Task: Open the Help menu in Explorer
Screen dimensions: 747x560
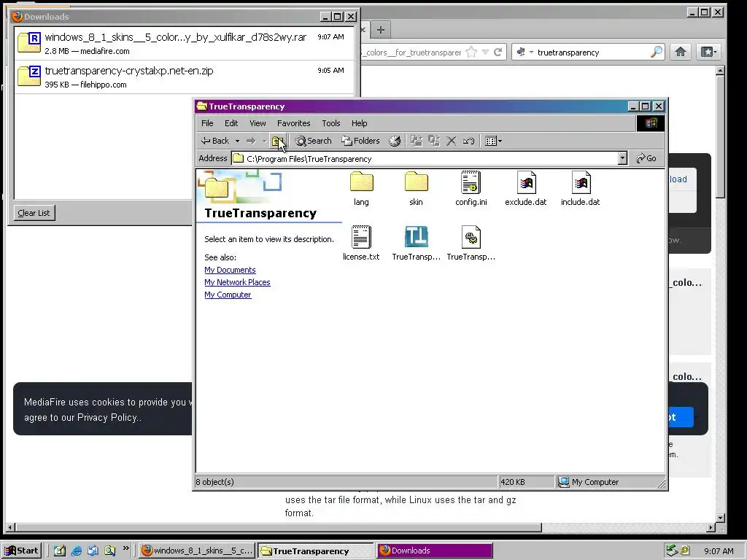Action: coord(359,123)
